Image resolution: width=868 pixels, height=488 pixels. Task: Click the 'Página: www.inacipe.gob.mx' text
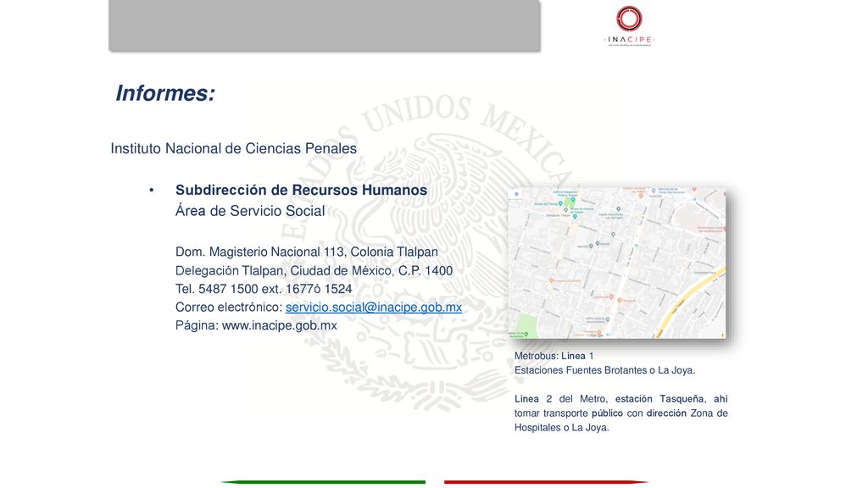click(x=256, y=325)
